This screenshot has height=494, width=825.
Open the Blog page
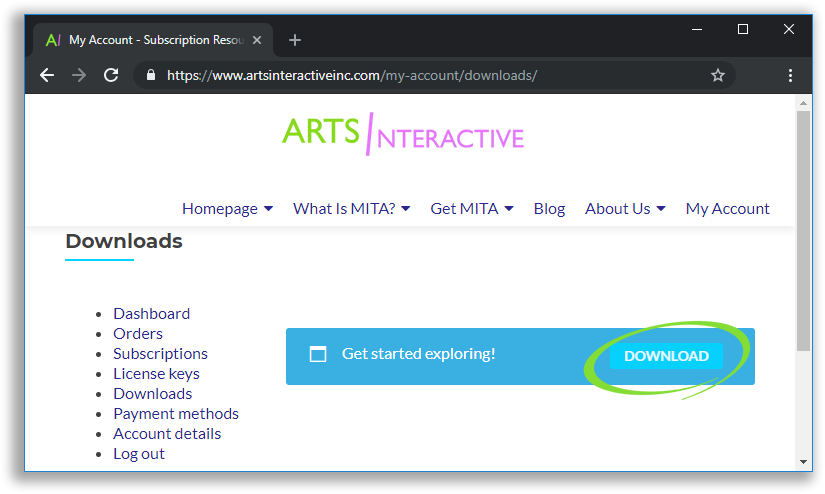[549, 209]
